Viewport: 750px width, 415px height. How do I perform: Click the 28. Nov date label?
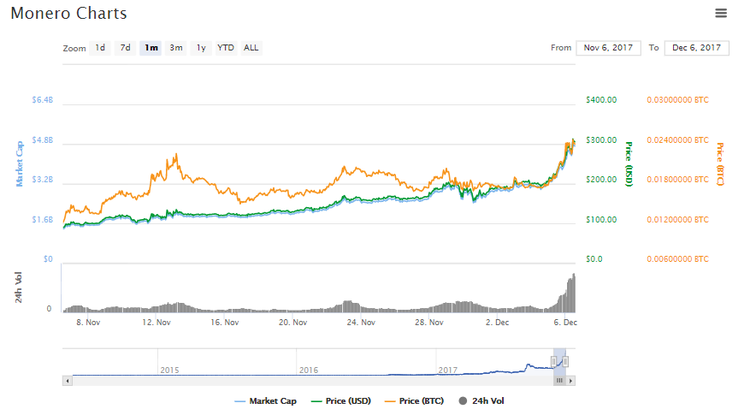[x=429, y=323]
